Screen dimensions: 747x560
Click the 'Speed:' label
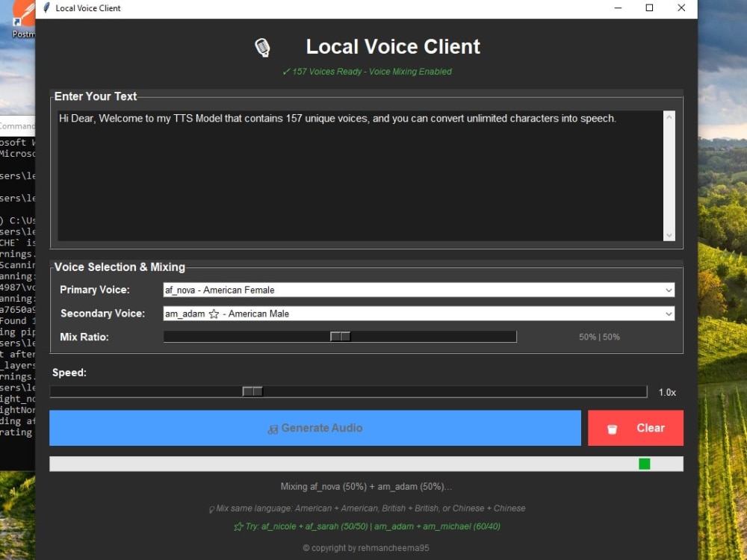(69, 373)
